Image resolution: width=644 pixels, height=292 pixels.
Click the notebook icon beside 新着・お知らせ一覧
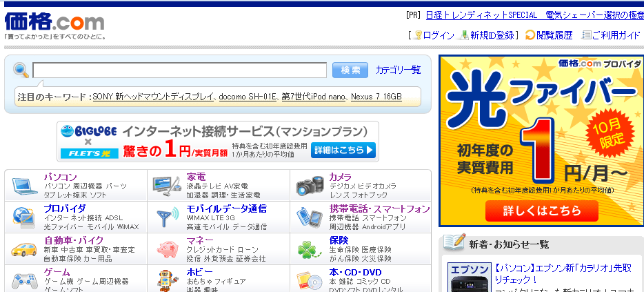454,242
